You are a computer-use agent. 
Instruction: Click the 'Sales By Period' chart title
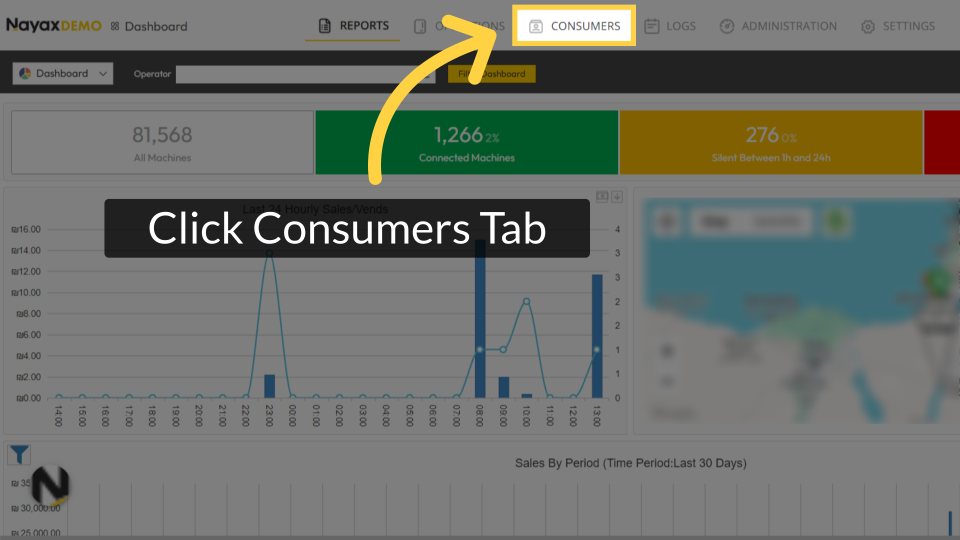click(631, 463)
